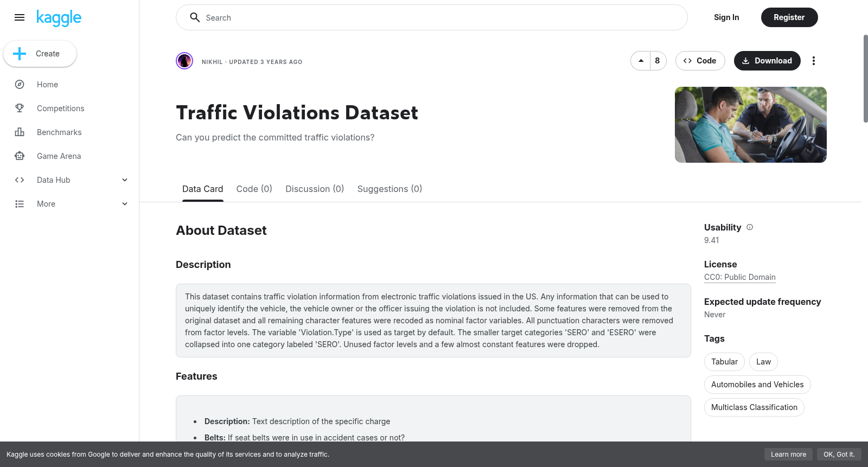
Task: Click the Data Hub code brackets icon
Action: tap(20, 180)
